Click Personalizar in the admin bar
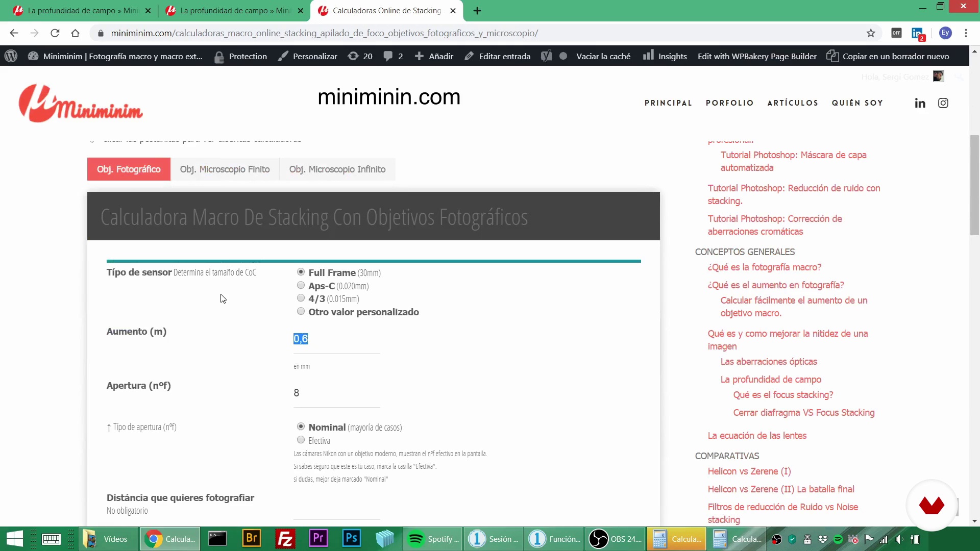The height and width of the screenshot is (551, 980). [308, 56]
